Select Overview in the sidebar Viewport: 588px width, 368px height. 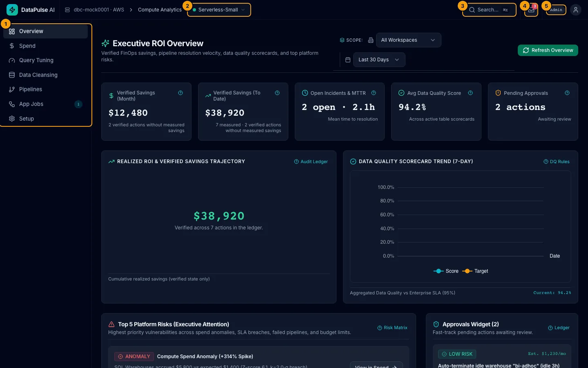click(x=45, y=31)
